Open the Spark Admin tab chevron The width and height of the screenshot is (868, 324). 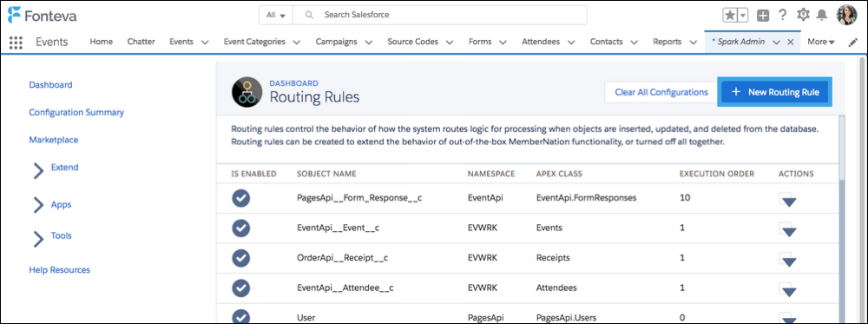click(777, 42)
